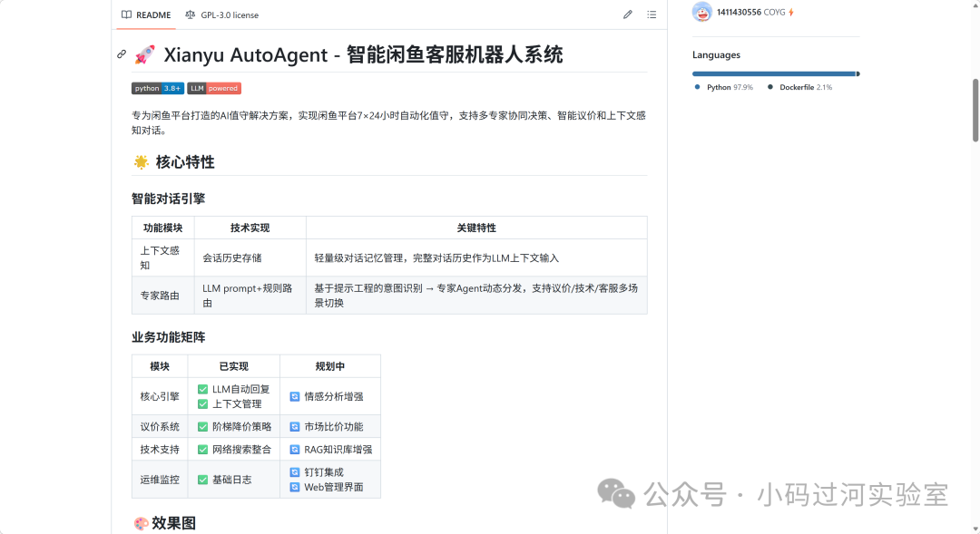The height and width of the screenshot is (534, 980).
Task: Click the 上下文感知 table cell
Action: point(163,258)
